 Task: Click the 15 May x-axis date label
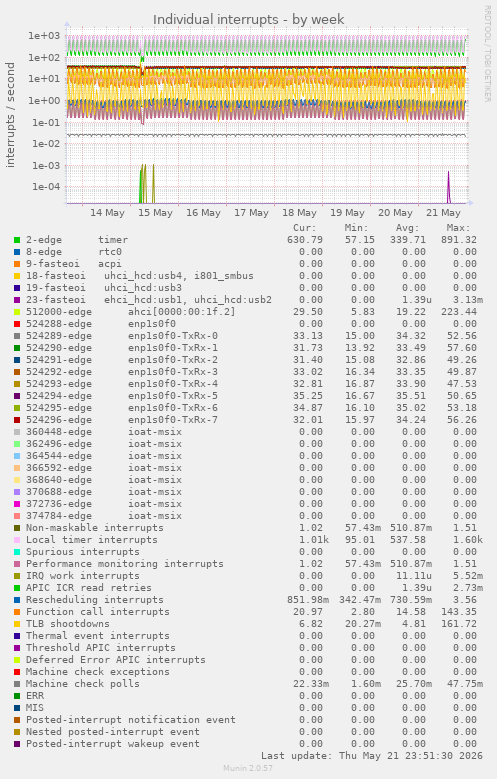(x=156, y=213)
